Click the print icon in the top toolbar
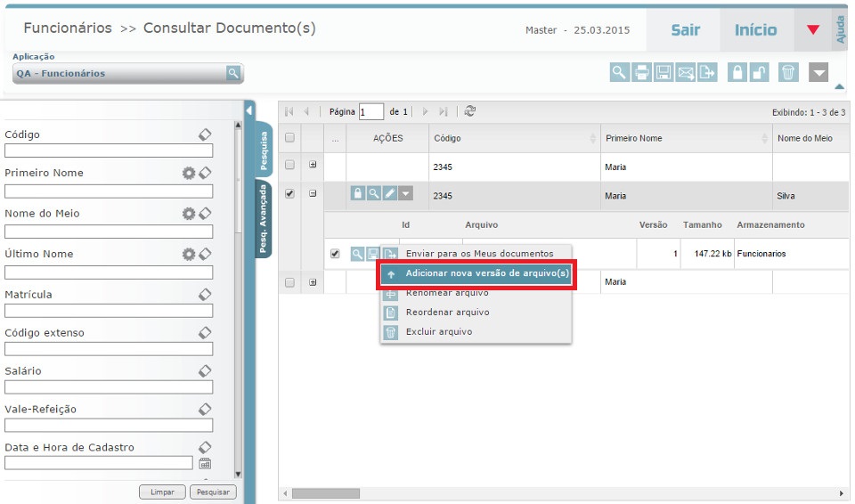Viewport: 855px width, 504px height. click(641, 73)
